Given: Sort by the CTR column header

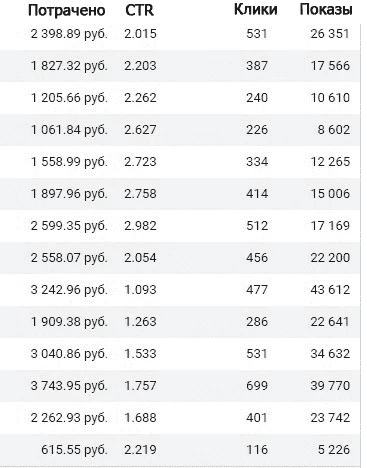Looking at the screenshot, I should 140,10.
